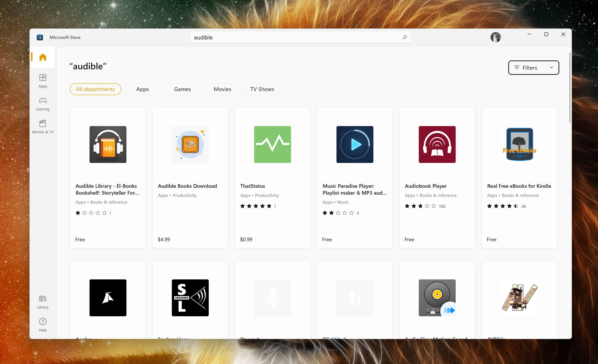Select the All departments tab
Screen dimensions: 598x364
(95, 89)
